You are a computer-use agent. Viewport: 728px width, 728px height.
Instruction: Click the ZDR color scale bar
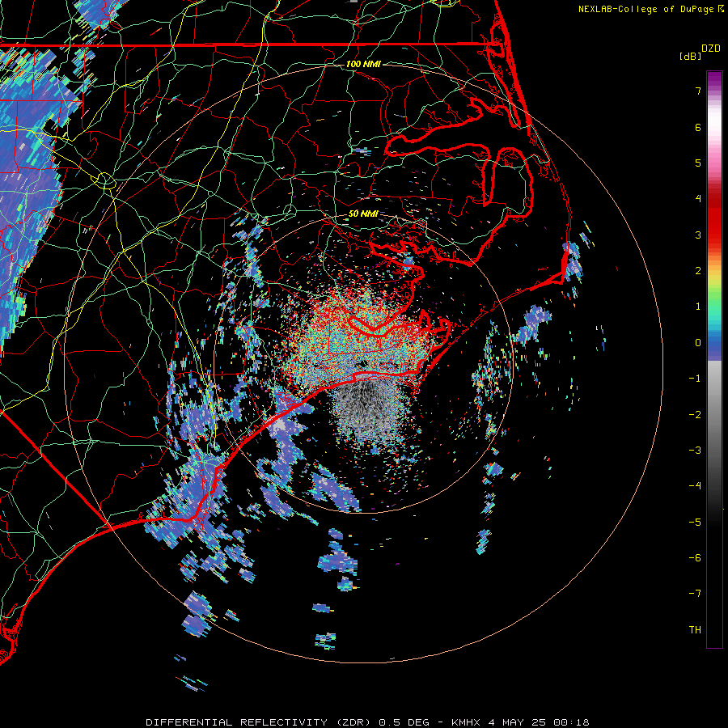[x=714, y=359]
